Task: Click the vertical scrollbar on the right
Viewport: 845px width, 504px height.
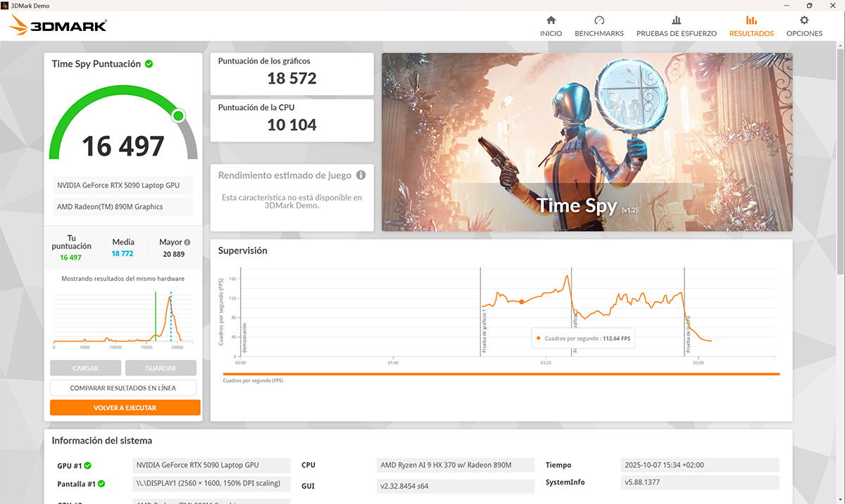Action: pyautogui.click(x=841, y=162)
